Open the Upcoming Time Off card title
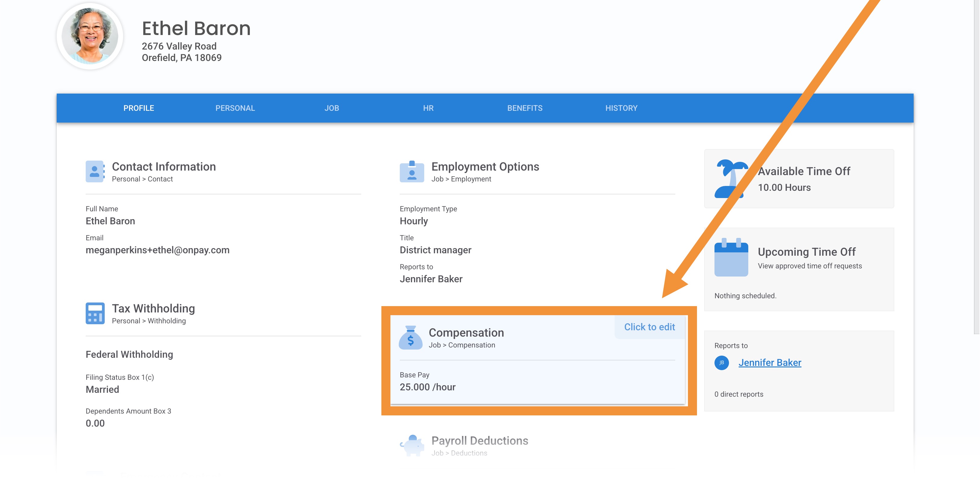980x480 pixels. point(807,252)
